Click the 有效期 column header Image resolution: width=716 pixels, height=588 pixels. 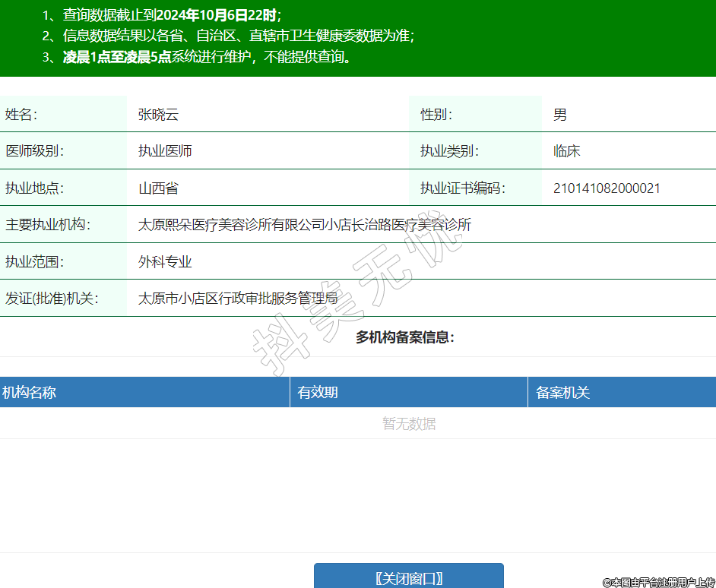pos(318,393)
